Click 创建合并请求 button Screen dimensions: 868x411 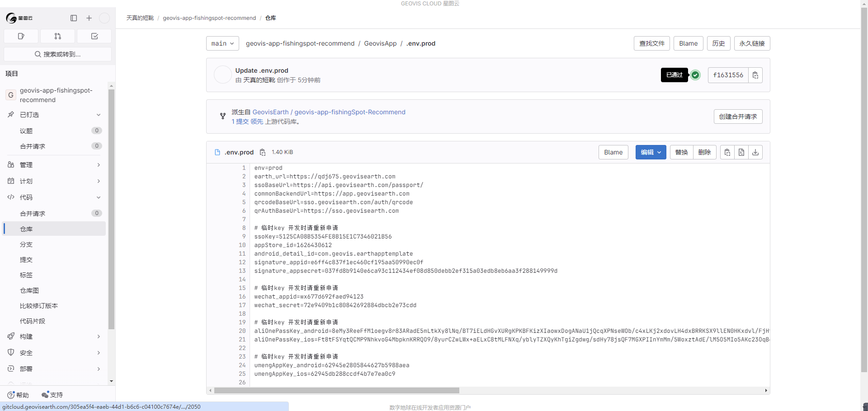pyautogui.click(x=738, y=117)
